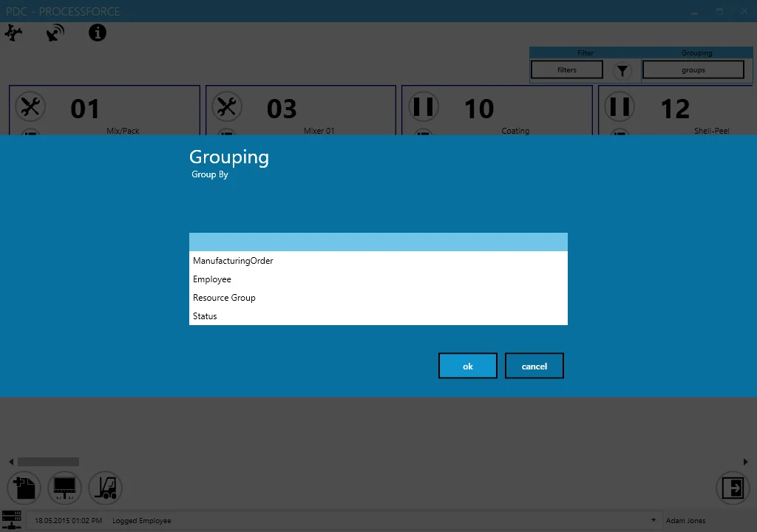Click the wrench icon on Mixer 01
Image resolution: width=757 pixels, height=532 pixels.
[226, 106]
